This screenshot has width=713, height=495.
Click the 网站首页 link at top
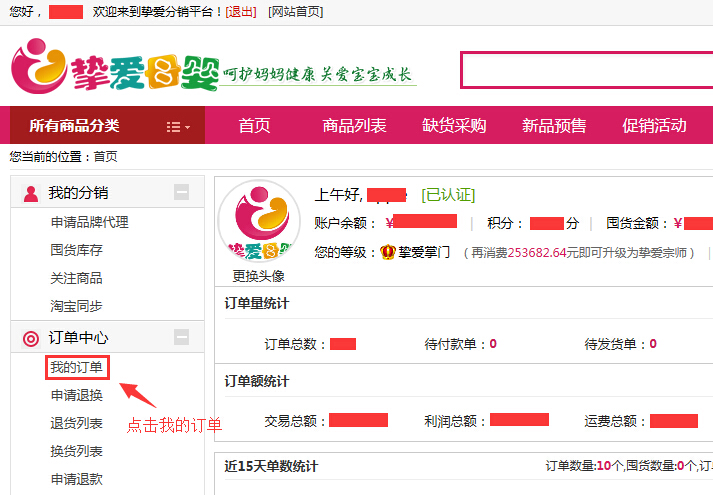(295, 11)
